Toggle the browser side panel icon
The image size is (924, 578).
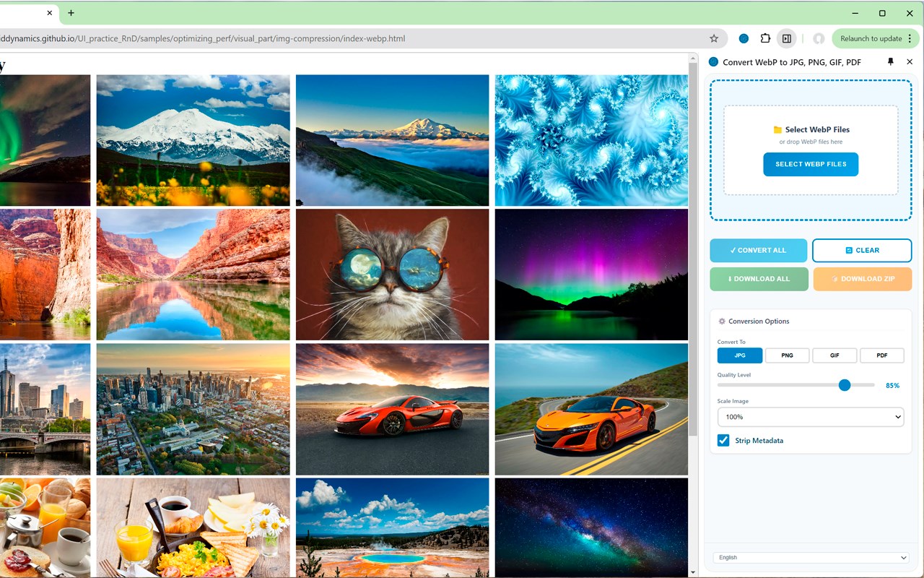pyautogui.click(x=787, y=38)
